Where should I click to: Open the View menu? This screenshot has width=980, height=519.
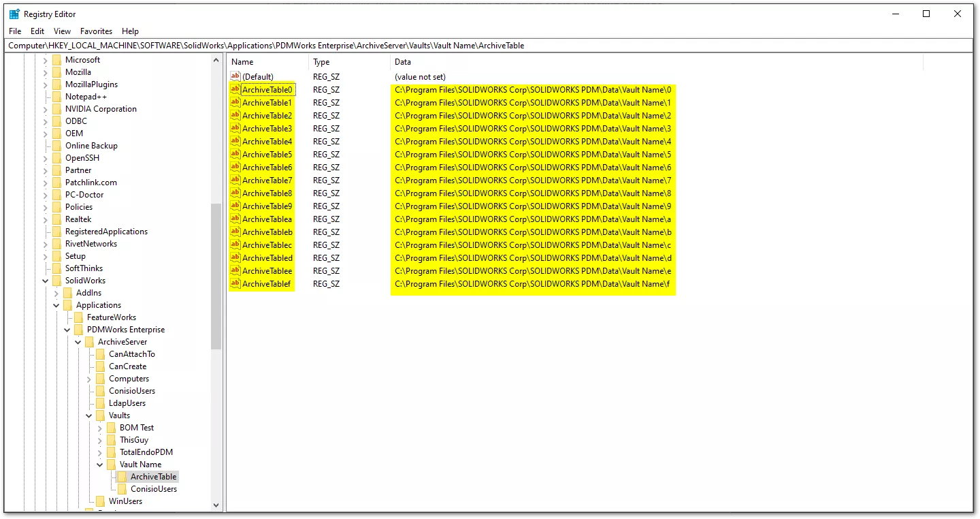tap(62, 31)
